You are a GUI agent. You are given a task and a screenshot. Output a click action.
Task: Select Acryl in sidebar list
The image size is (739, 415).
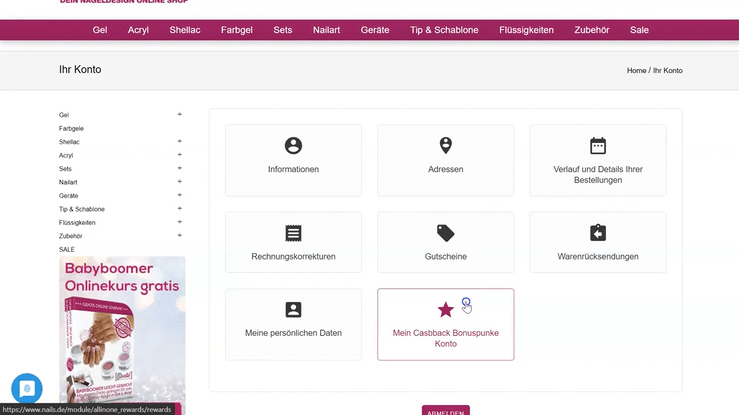click(66, 155)
